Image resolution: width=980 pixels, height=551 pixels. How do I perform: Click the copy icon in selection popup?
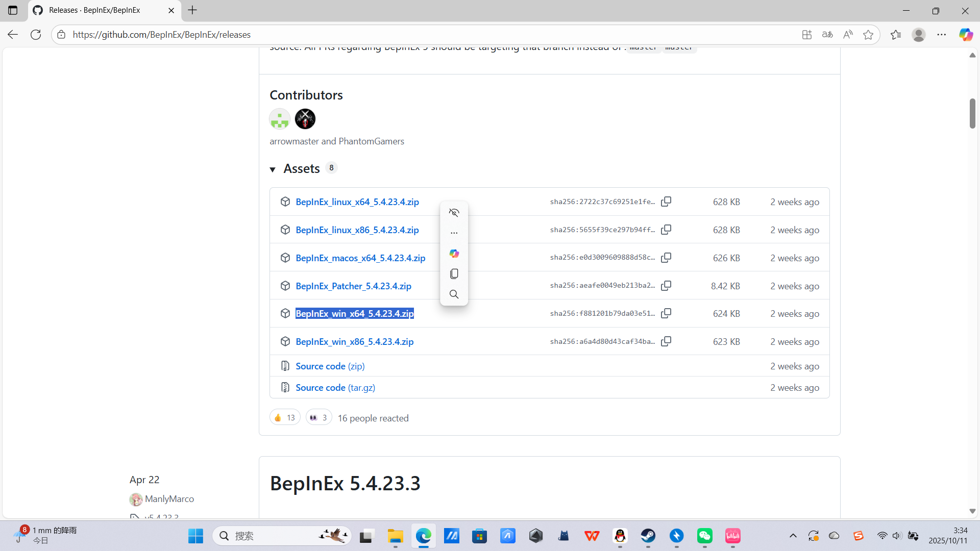pyautogui.click(x=454, y=274)
